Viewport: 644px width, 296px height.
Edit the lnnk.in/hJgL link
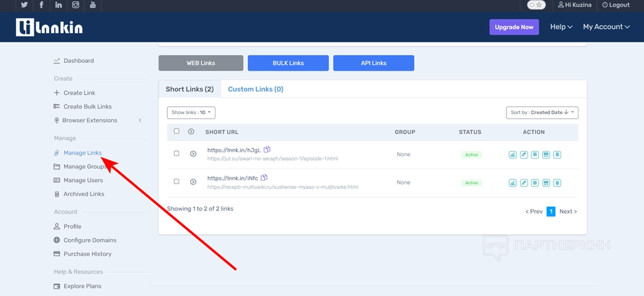pyautogui.click(x=524, y=154)
